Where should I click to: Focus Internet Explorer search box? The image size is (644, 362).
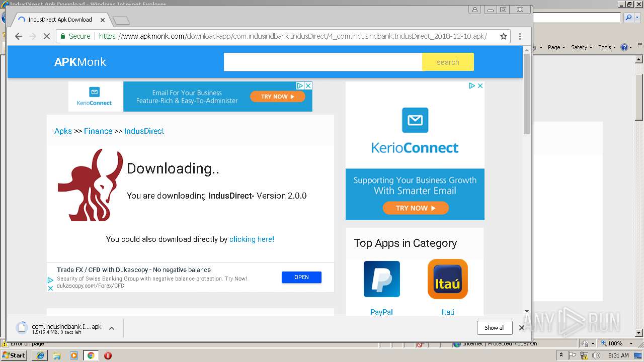click(577, 18)
